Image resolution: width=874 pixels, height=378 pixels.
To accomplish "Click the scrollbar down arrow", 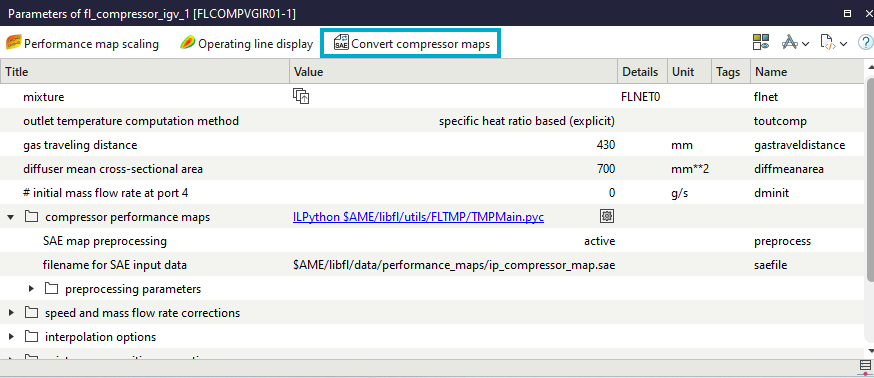I will click(870, 351).
